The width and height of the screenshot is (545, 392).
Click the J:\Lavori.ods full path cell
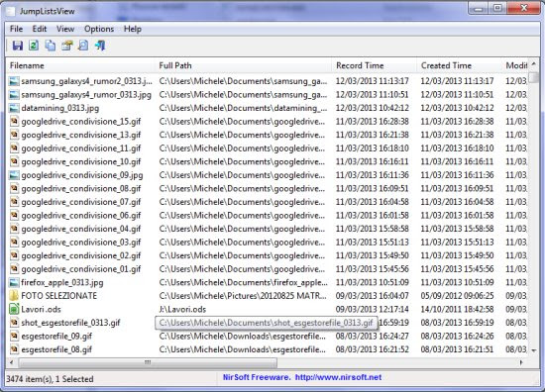pyautogui.click(x=182, y=309)
